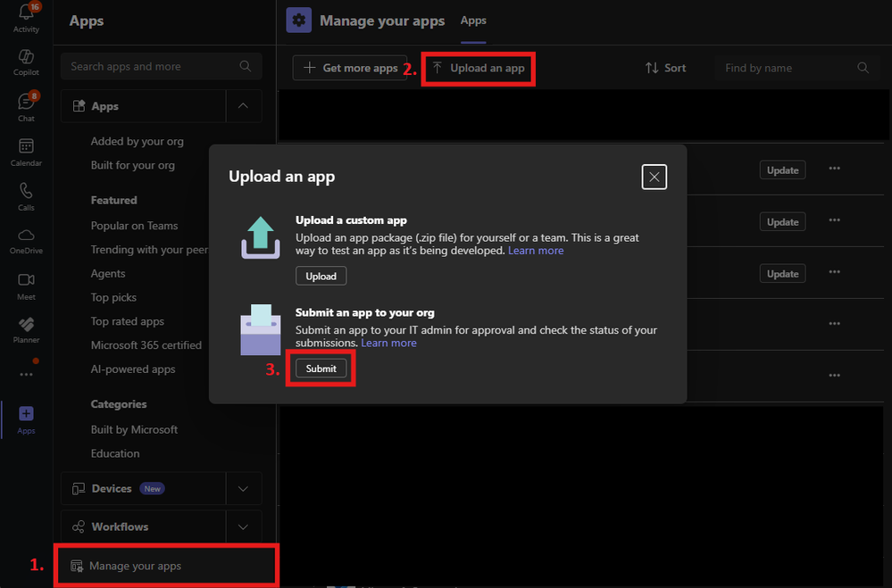This screenshot has width=892, height=588.
Task: Click the magnifier in Find by name box
Action: [x=863, y=68]
